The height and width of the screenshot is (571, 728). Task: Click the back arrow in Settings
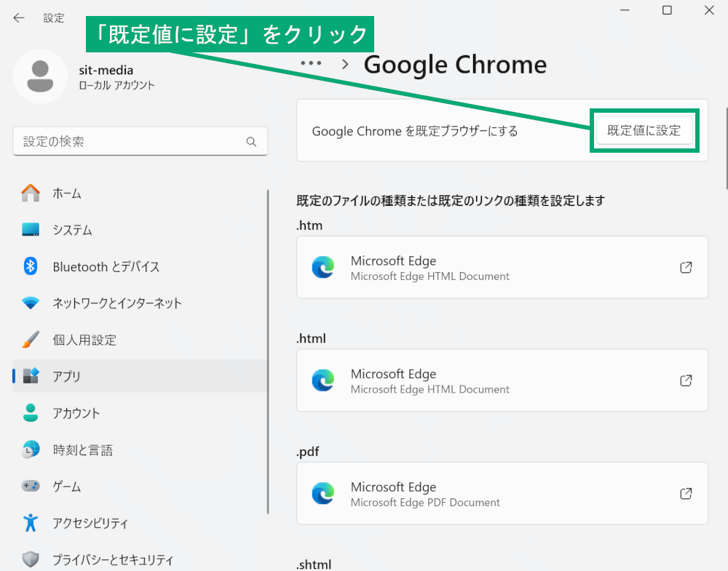tap(19, 17)
